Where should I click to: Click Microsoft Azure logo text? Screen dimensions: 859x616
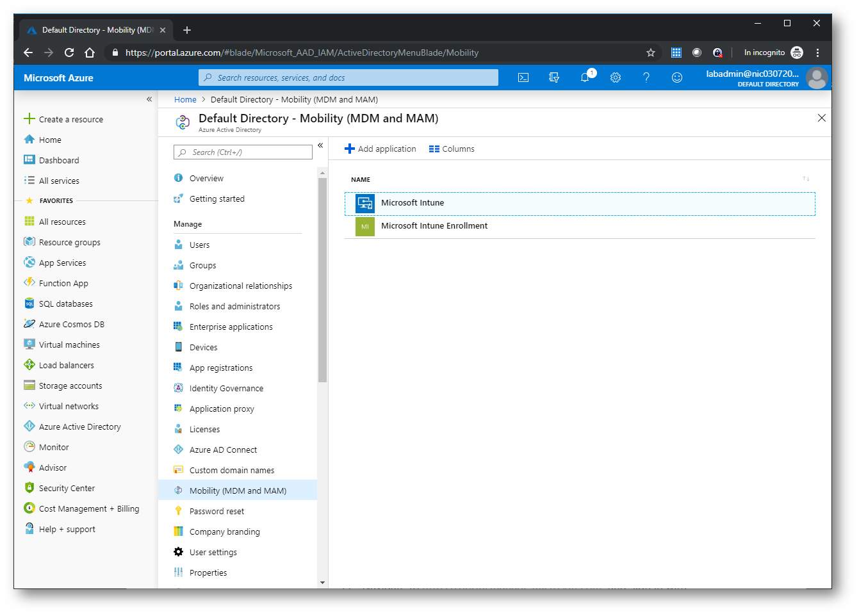(x=58, y=77)
